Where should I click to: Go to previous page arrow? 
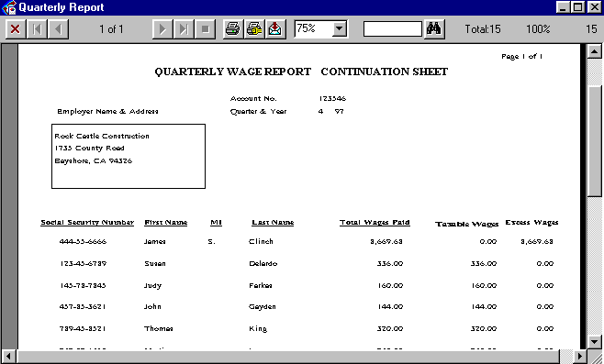[x=58, y=29]
